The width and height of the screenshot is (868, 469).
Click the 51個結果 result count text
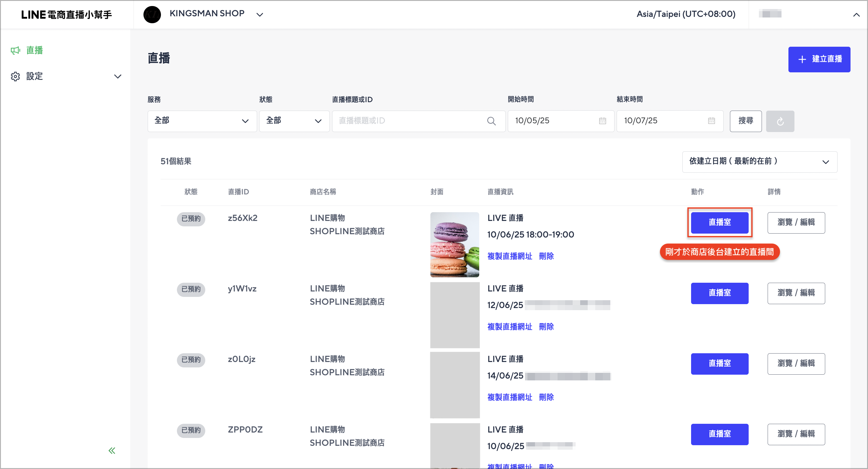coord(176,161)
